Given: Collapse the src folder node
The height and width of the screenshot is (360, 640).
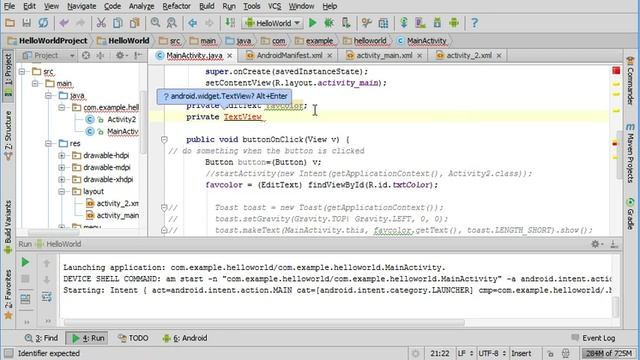Looking at the screenshot, I should point(22,72).
